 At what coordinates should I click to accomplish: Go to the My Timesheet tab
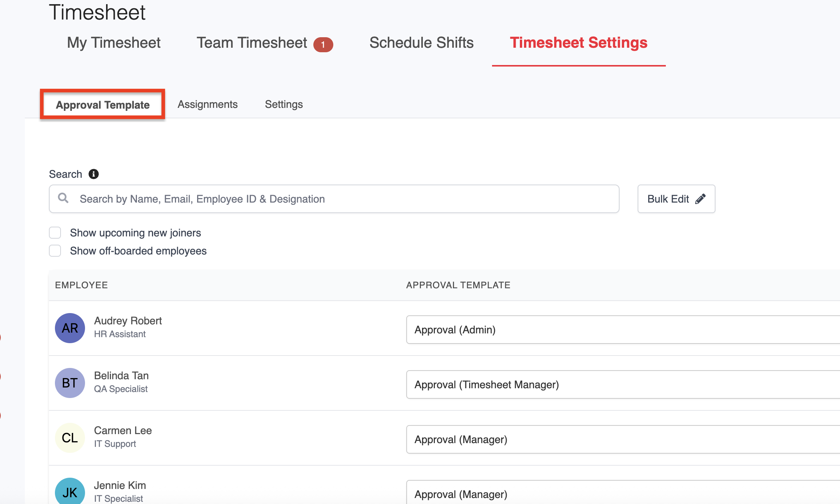coord(114,42)
